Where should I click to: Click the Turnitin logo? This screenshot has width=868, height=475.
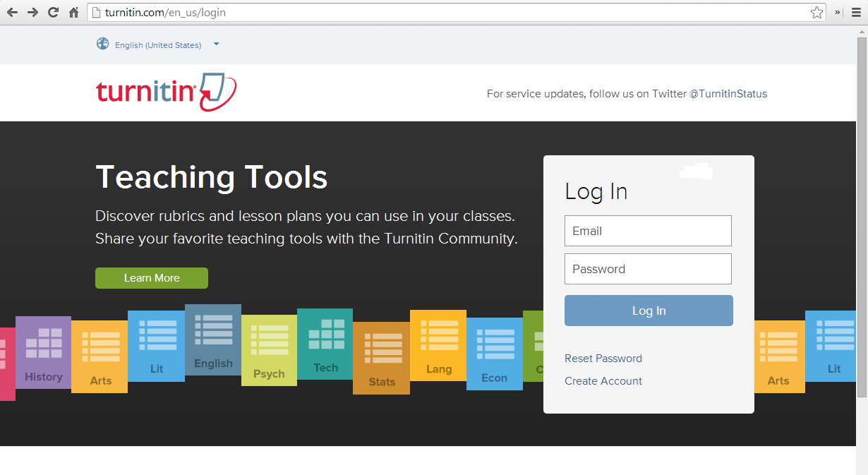click(x=166, y=92)
